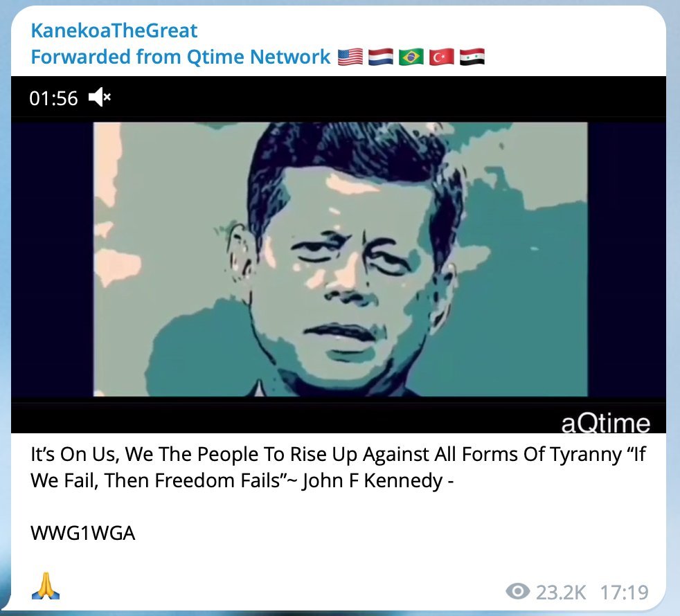Click the aQtime watermark on video
Viewport: 680px width, 616px height.
click(605, 423)
